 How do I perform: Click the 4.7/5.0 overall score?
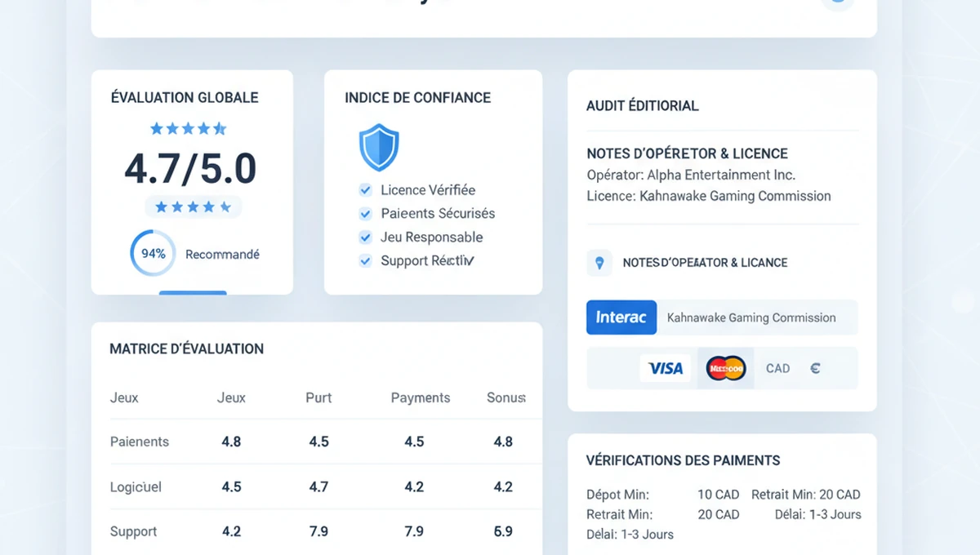[x=190, y=168]
